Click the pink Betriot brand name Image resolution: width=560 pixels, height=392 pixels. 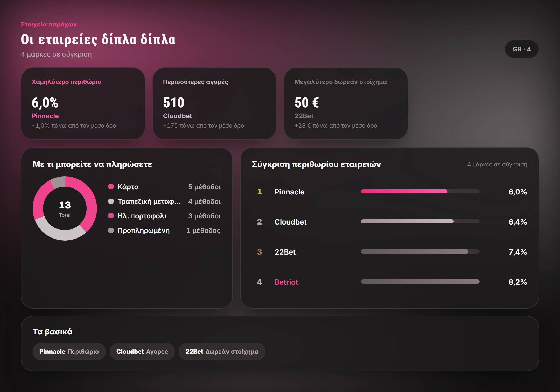click(x=286, y=282)
